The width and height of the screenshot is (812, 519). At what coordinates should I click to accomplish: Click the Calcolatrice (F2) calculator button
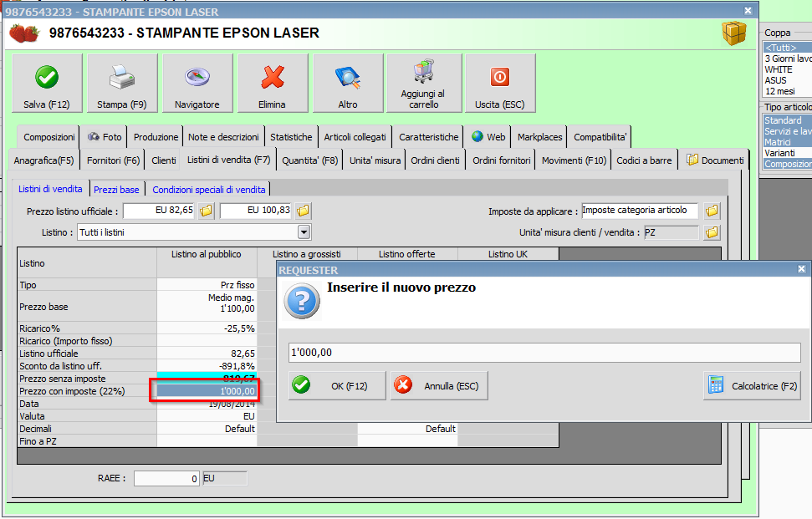753,386
